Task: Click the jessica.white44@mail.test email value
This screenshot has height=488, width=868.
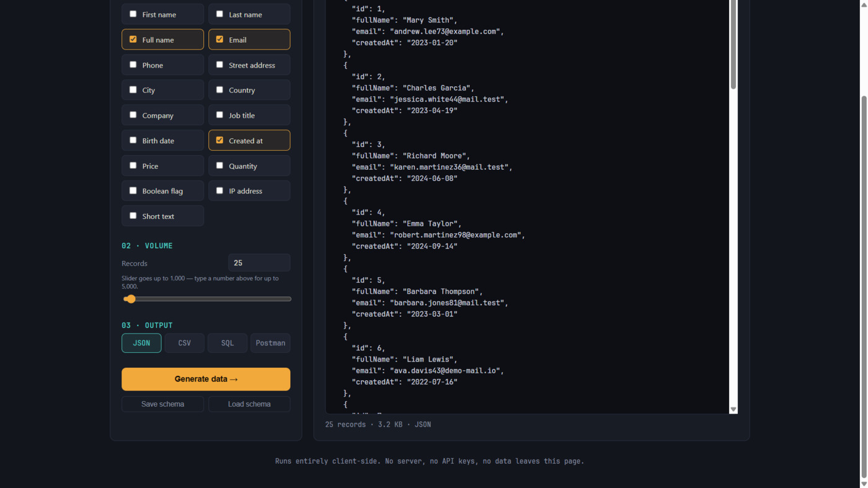Action: pos(447,99)
